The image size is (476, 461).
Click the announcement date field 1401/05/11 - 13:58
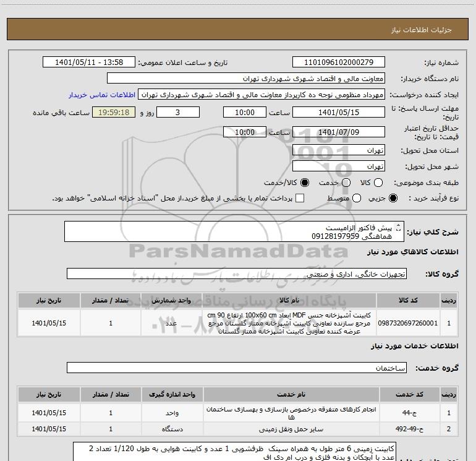[x=89, y=62]
